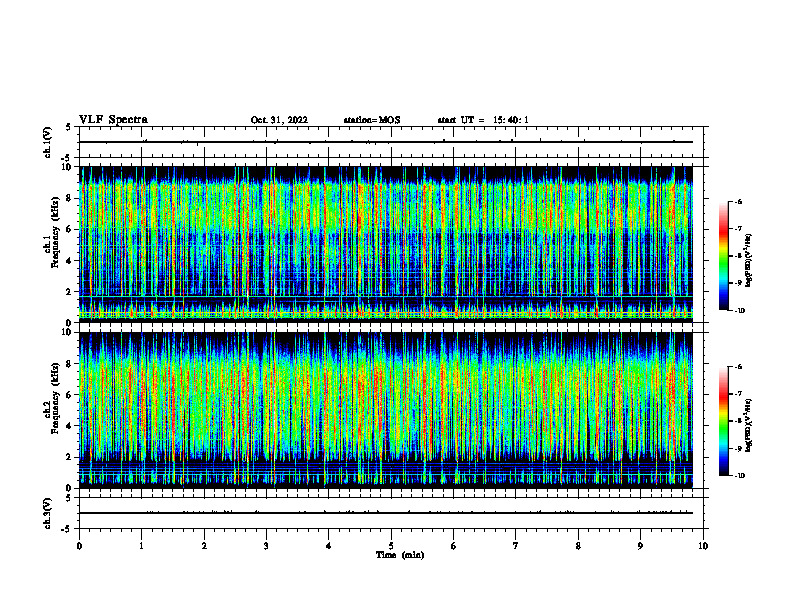Click the 'VLF Spectra' title text
This screenshot has height=612, width=792.
[113, 120]
